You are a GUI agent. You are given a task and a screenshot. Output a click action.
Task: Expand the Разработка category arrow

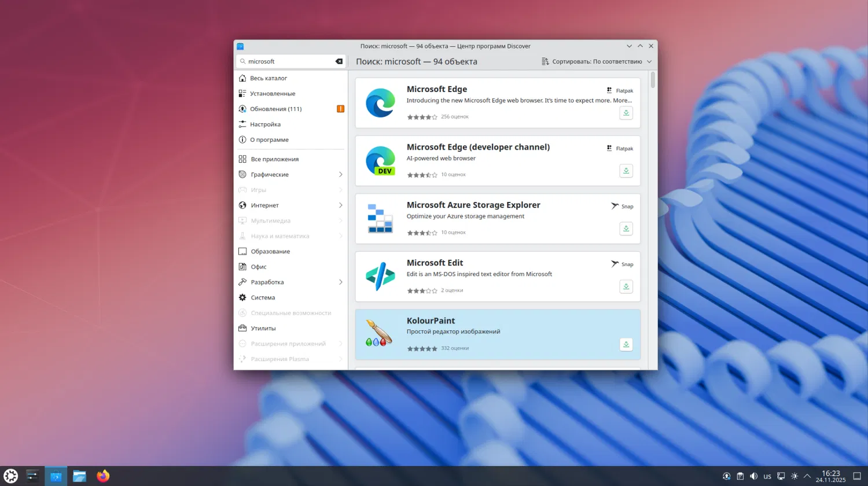pyautogui.click(x=340, y=282)
